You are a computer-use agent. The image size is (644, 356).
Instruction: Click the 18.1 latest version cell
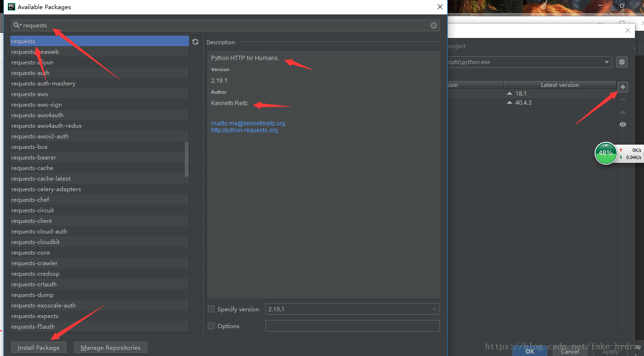pyautogui.click(x=560, y=94)
